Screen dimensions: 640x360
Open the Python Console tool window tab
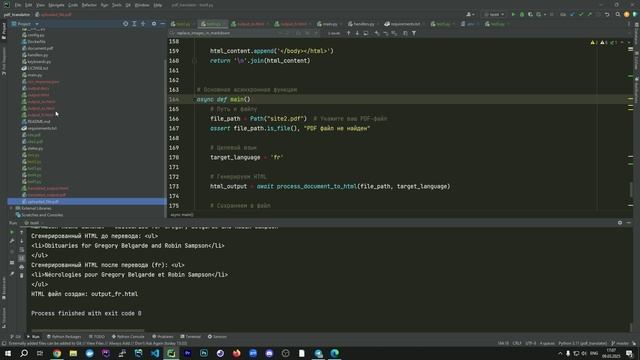pyautogui.click(x=128, y=337)
